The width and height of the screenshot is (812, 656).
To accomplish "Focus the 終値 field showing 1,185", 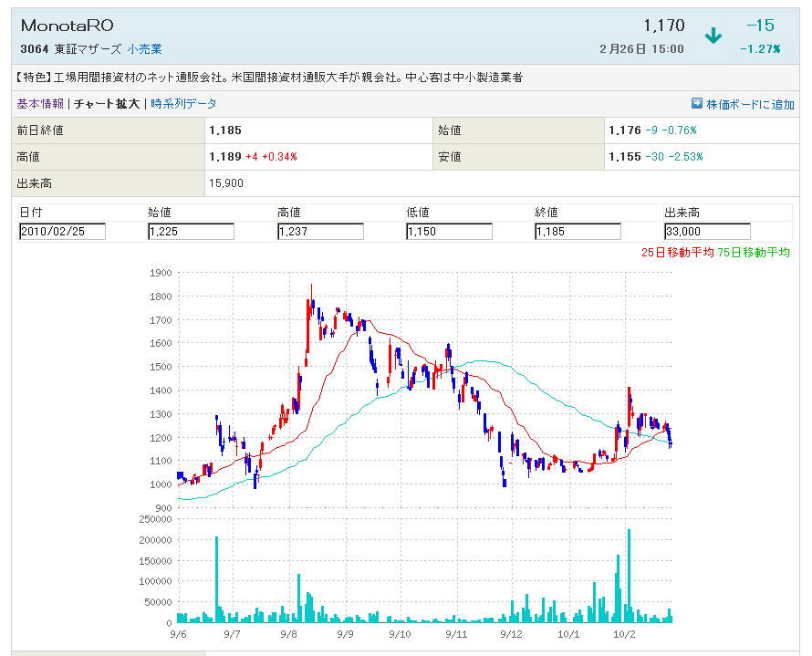I will [578, 232].
